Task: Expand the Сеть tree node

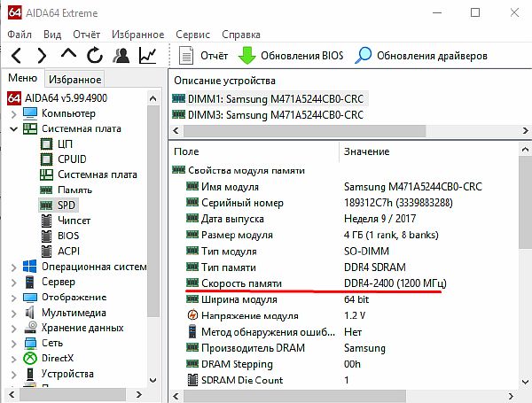Action: click(13, 344)
